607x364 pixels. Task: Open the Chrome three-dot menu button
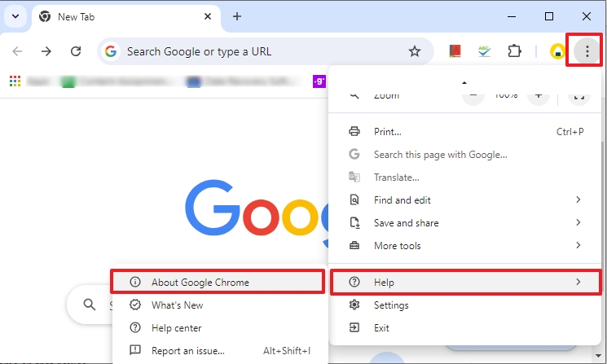click(x=587, y=51)
